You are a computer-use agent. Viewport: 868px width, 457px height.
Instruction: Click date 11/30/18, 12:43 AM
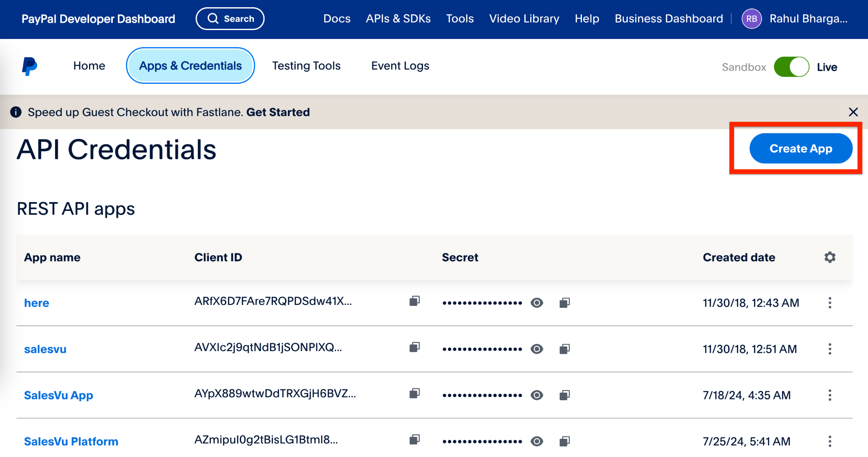pyautogui.click(x=751, y=303)
